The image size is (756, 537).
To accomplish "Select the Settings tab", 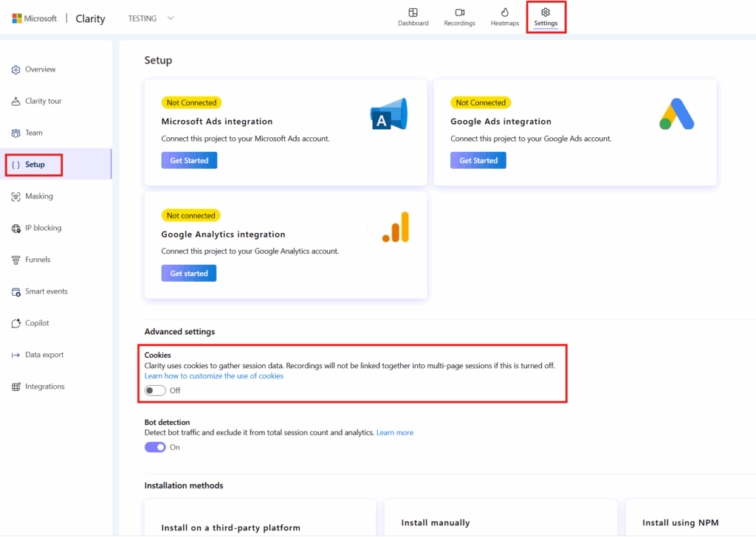I will tap(546, 18).
